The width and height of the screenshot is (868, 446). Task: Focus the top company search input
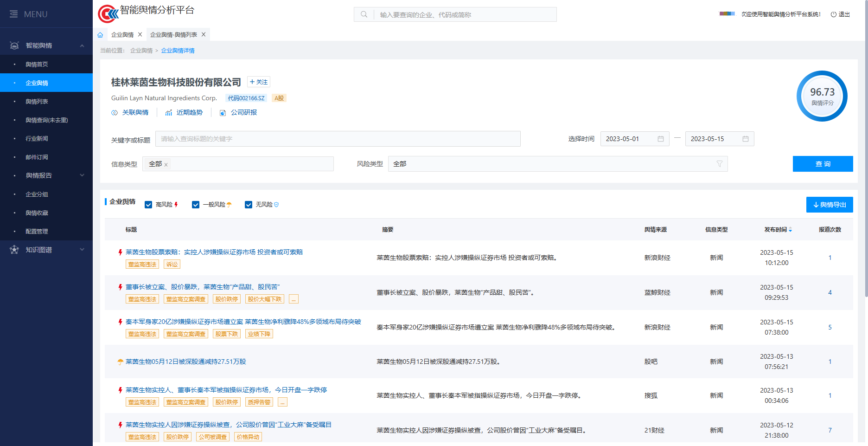click(466, 14)
